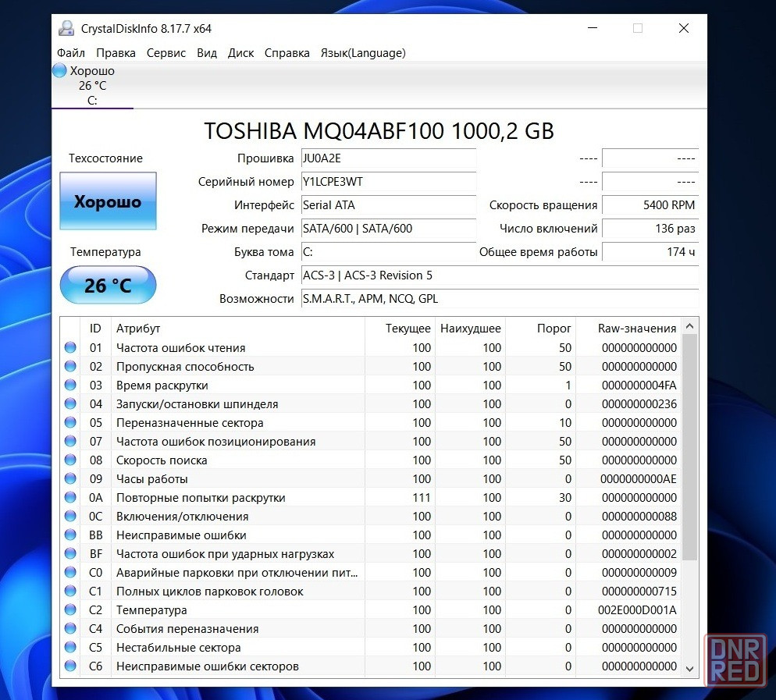Click the Raw-значения column header
This screenshot has width=776, height=700.
[x=628, y=328]
